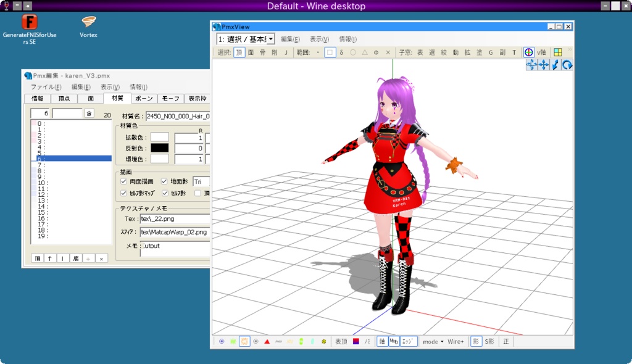The width and height of the screenshot is (632, 364).
Task: Toggle the 軸 axis display button
Action: click(382, 341)
